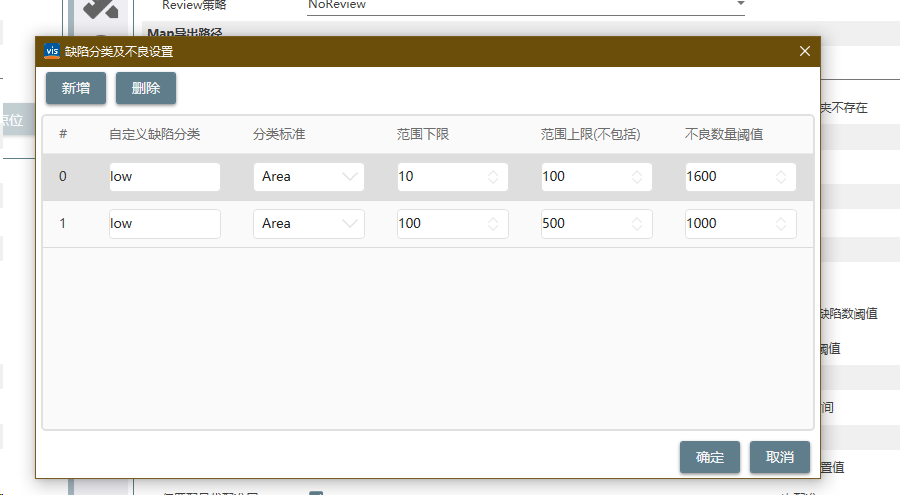Decrease row 0 范围下限 with the down arrow
Viewport: 900px width, 495px height.
click(x=493, y=181)
